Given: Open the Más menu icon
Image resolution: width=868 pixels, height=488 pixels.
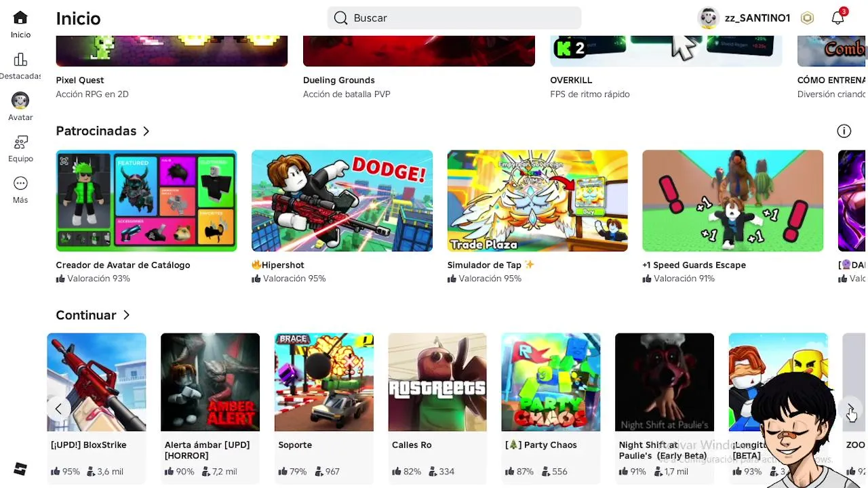Looking at the screenshot, I should point(20,184).
